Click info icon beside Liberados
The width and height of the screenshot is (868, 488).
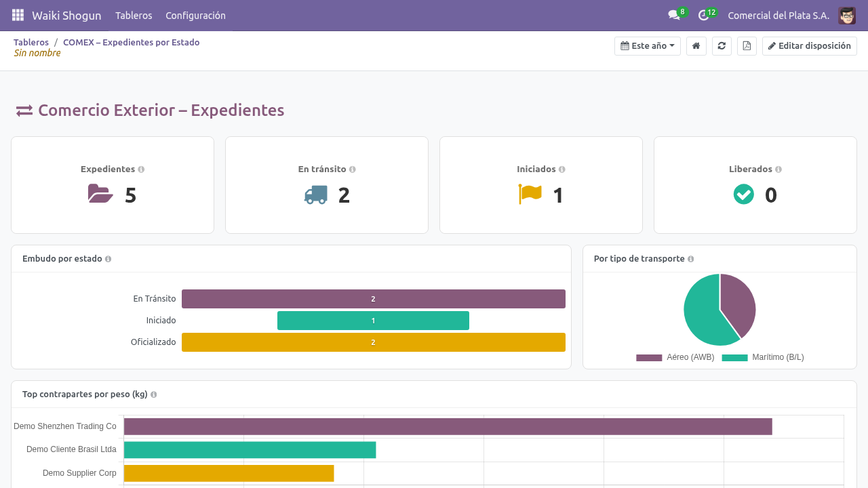[778, 169]
